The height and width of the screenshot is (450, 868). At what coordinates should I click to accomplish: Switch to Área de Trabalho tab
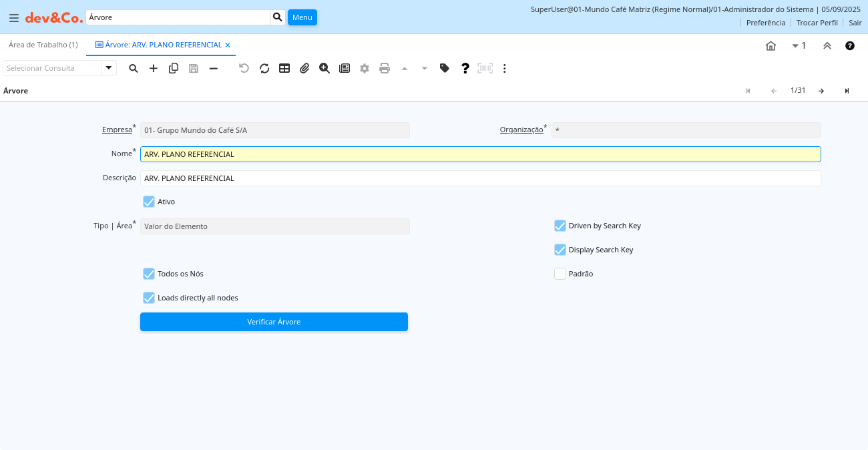point(43,45)
